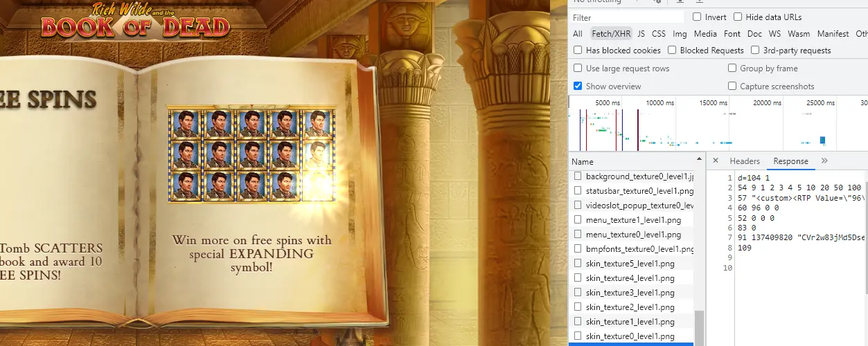Click the 15000 ms mark in overview timeline
This screenshot has width=868, height=346.
pos(713,102)
